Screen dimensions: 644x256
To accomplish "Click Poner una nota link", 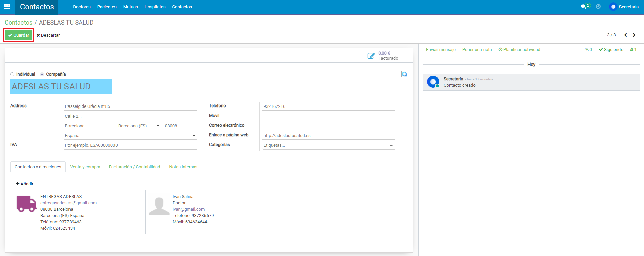I will coord(477,50).
